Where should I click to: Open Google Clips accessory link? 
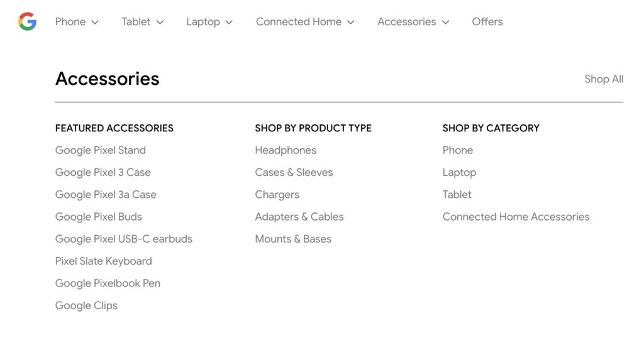tap(86, 305)
